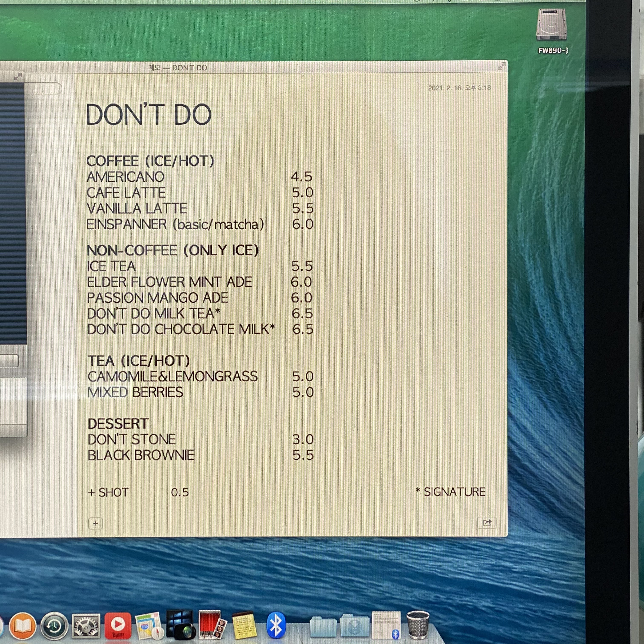Click the 4.5 price for Americano
Screen dimensions: 644x644
coord(302,177)
